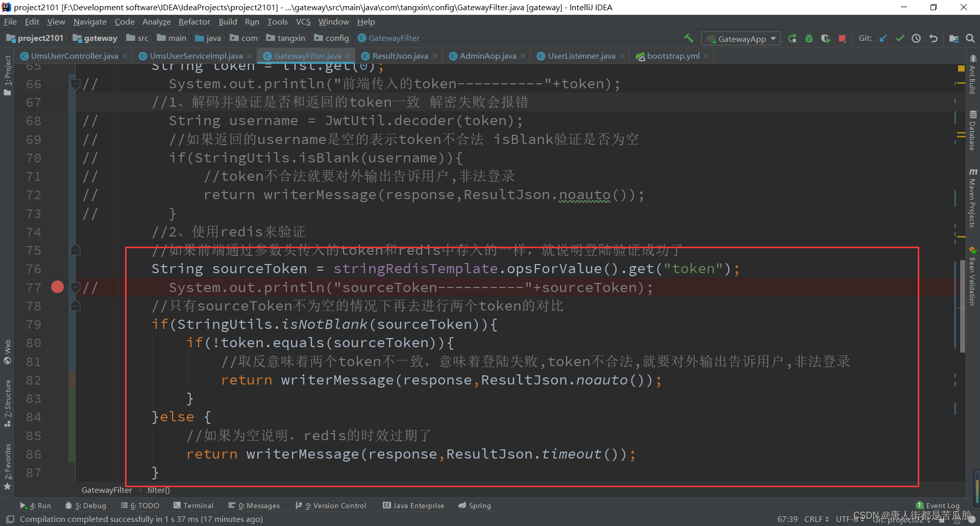Open the Spring tool window
The width and height of the screenshot is (980, 526).
click(475, 506)
